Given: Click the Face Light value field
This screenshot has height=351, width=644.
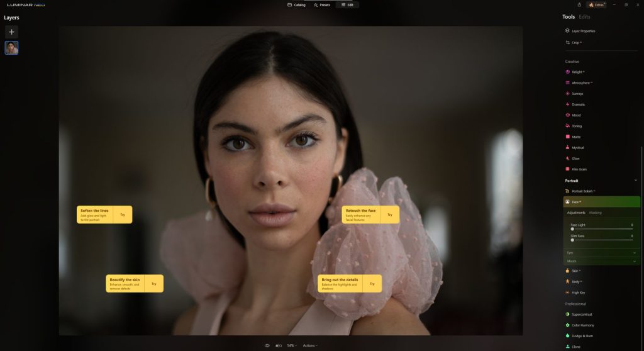Looking at the screenshot, I should click(631, 225).
